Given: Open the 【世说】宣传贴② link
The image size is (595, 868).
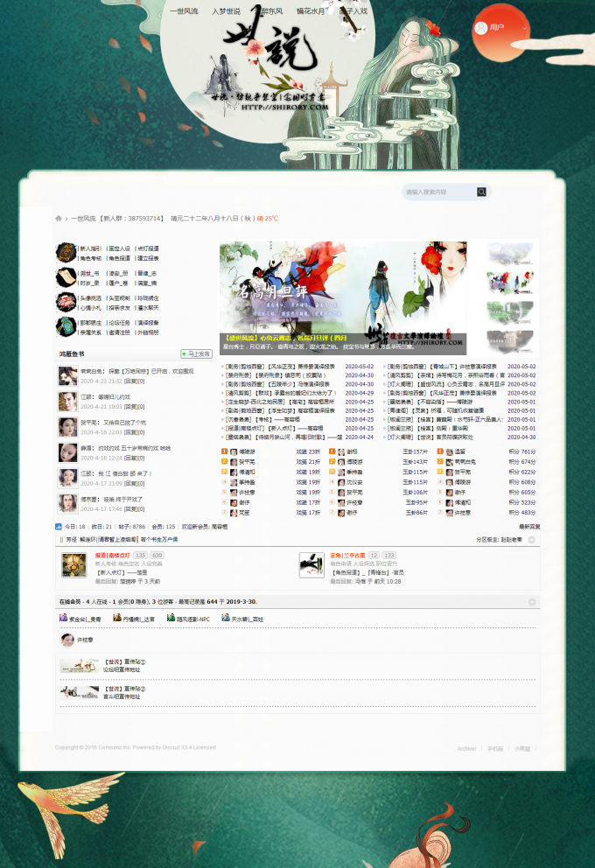Looking at the screenshot, I should [x=125, y=689].
